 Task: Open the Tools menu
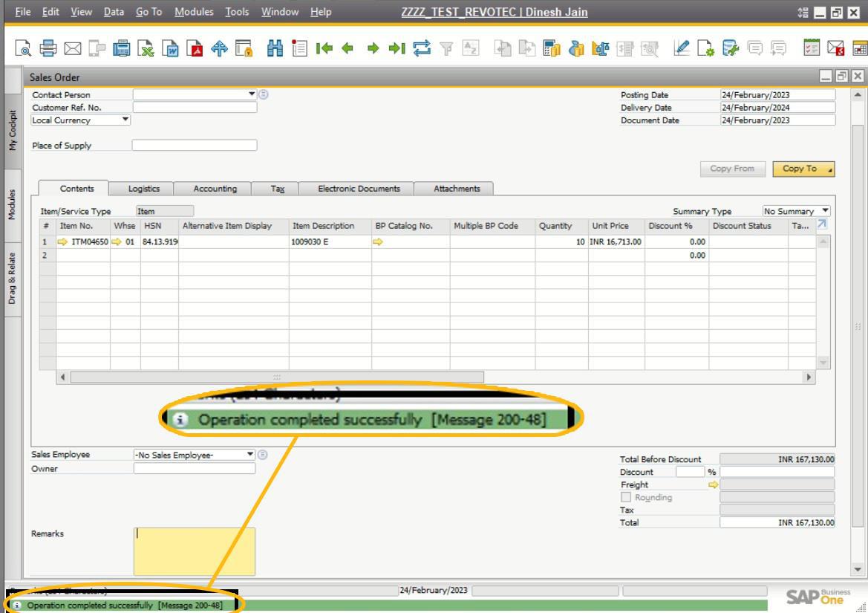[x=237, y=12]
